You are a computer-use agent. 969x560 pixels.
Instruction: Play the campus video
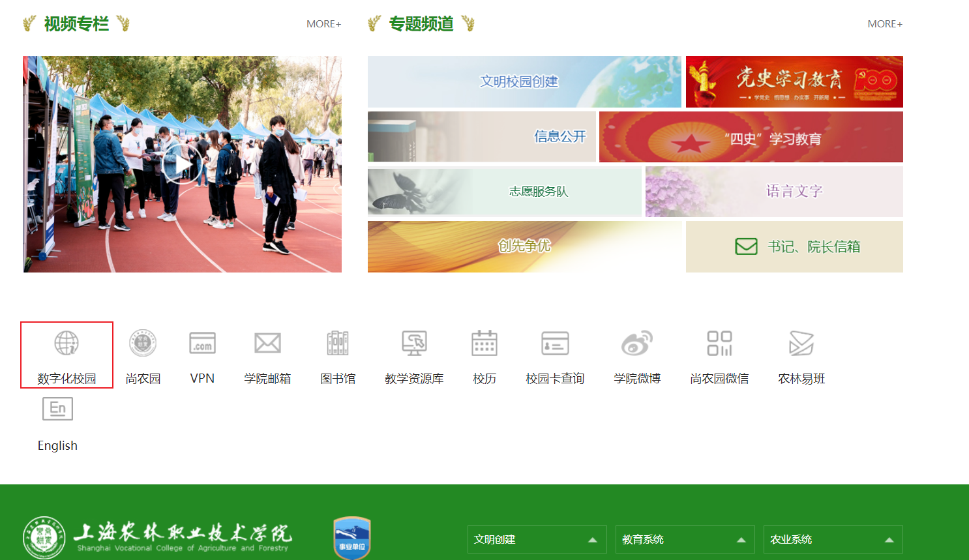(182, 165)
